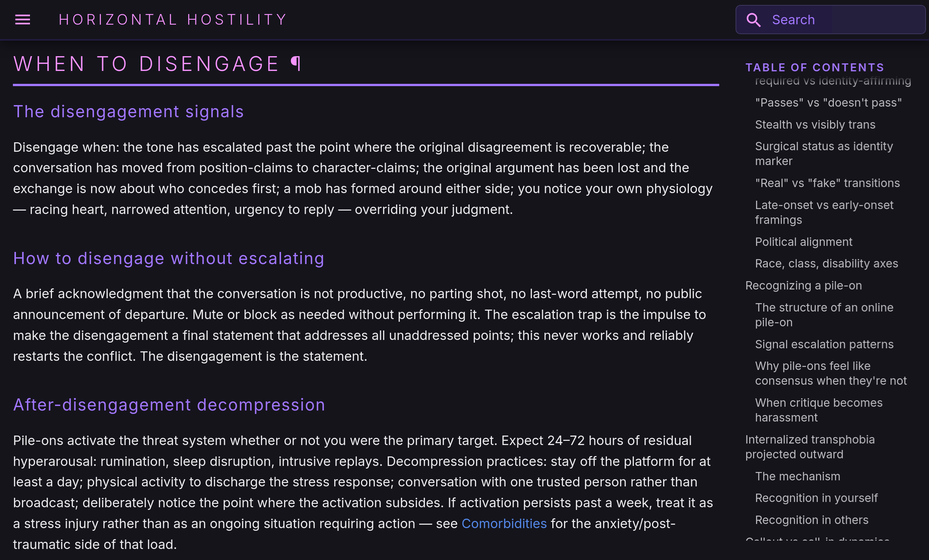Open The mechanism in table of contents
The height and width of the screenshot is (560, 929).
pyautogui.click(x=798, y=477)
